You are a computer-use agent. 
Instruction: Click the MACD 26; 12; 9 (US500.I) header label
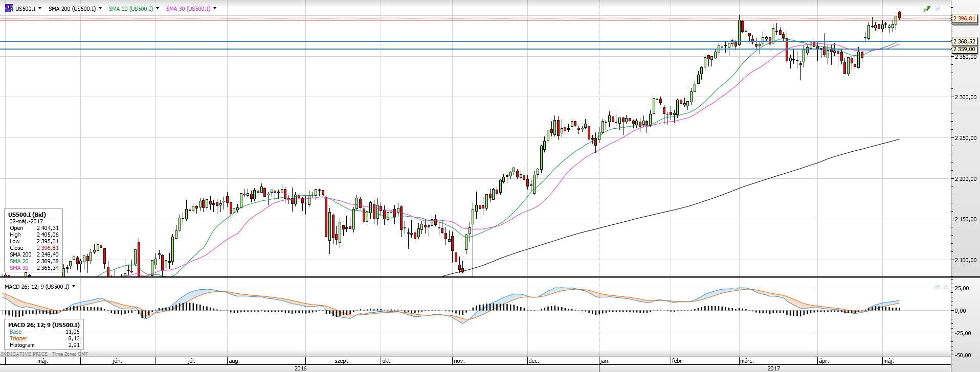[x=37, y=287]
